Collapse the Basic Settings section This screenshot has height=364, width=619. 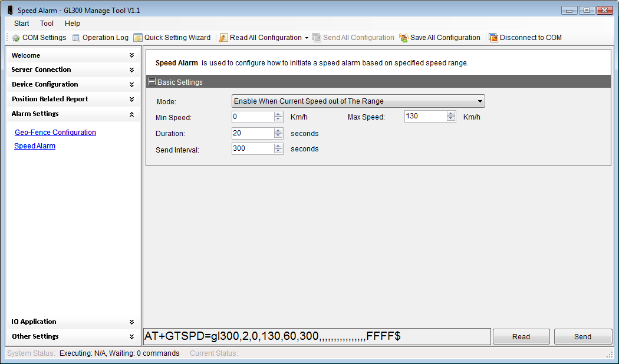tap(152, 82)
